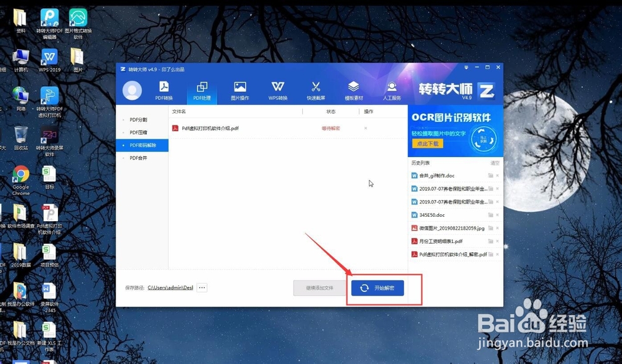Remove Pdf虚拟打印机软件介绍.pdf from the file list

[x=365, y=128]
